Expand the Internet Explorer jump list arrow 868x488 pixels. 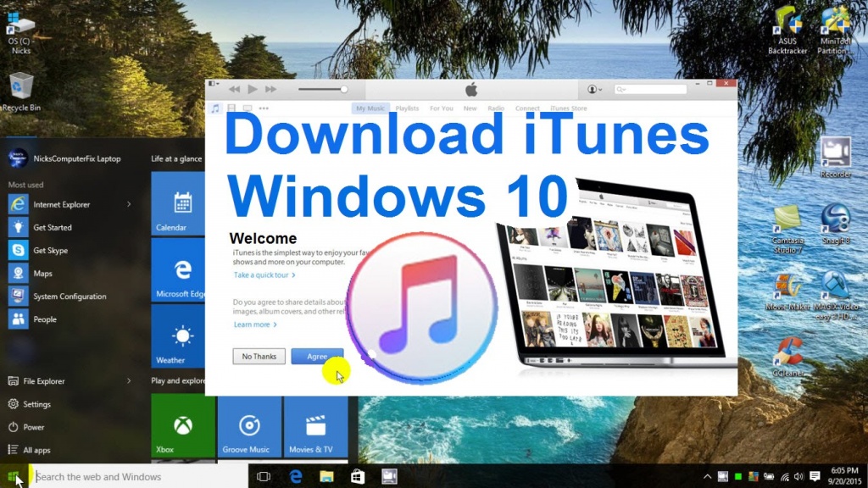pos(129,204)
